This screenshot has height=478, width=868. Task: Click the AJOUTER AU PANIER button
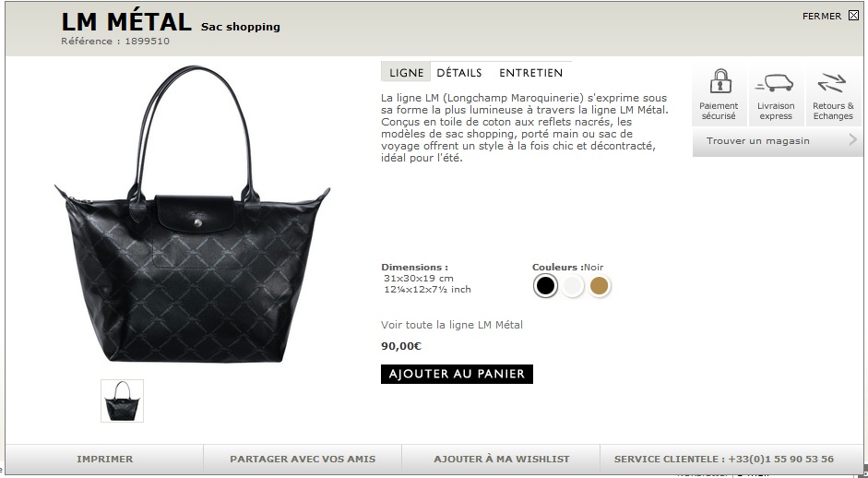point(457,374)
